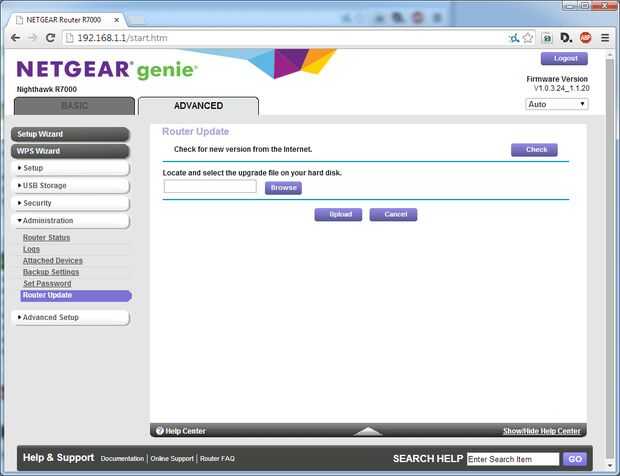Close the NETGEAR Router R7000 tab

pos(117,20)
